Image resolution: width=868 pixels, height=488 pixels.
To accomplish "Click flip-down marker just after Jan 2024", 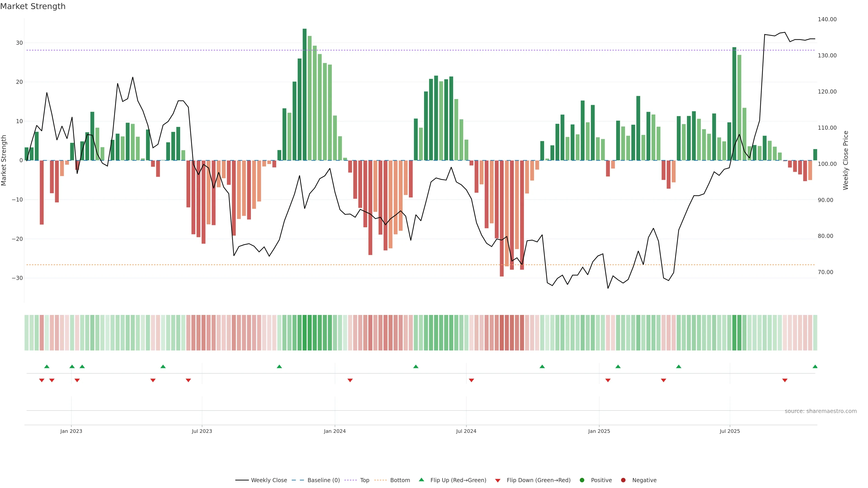I will pos(350,380).
